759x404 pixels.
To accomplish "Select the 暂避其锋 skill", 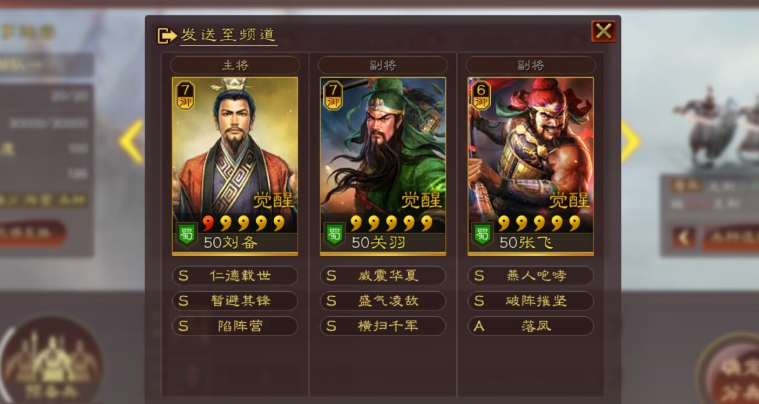I will click(x=235, y=301).
